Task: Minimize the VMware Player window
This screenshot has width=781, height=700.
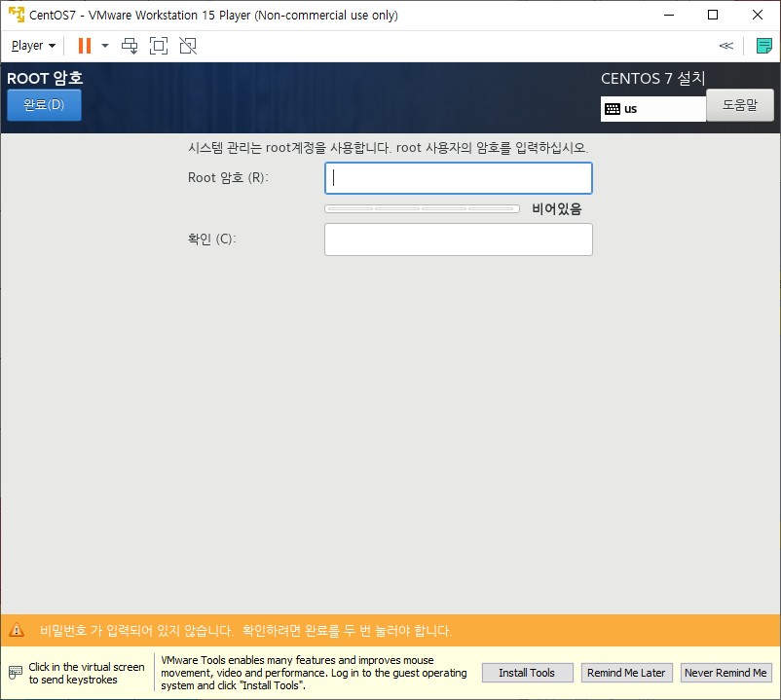Action: click(669, 15)
